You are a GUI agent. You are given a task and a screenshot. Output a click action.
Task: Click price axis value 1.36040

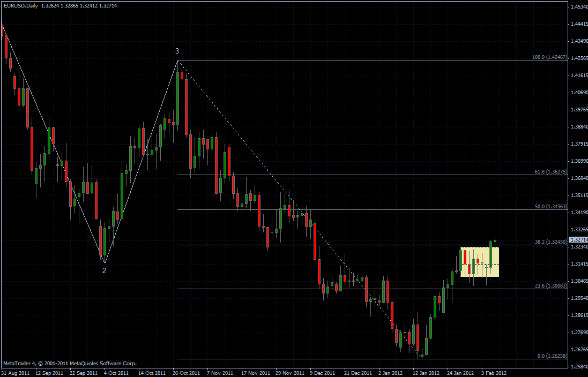click(x=579, y=178)
